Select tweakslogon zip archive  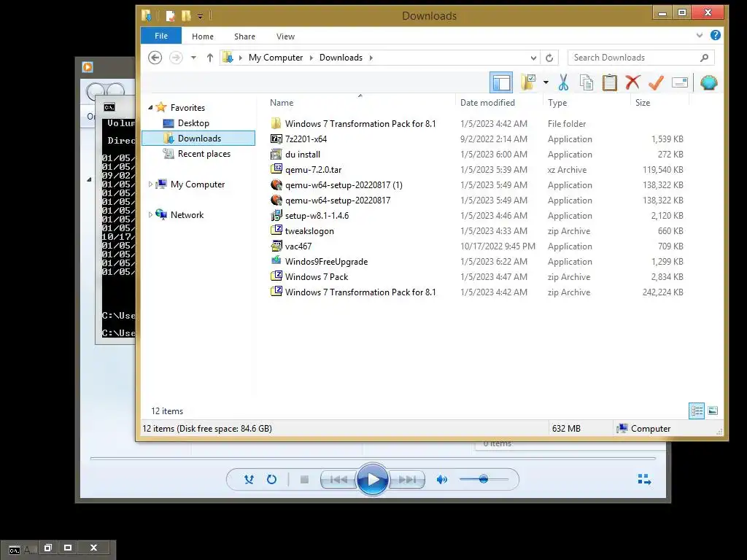coord(309,231)
